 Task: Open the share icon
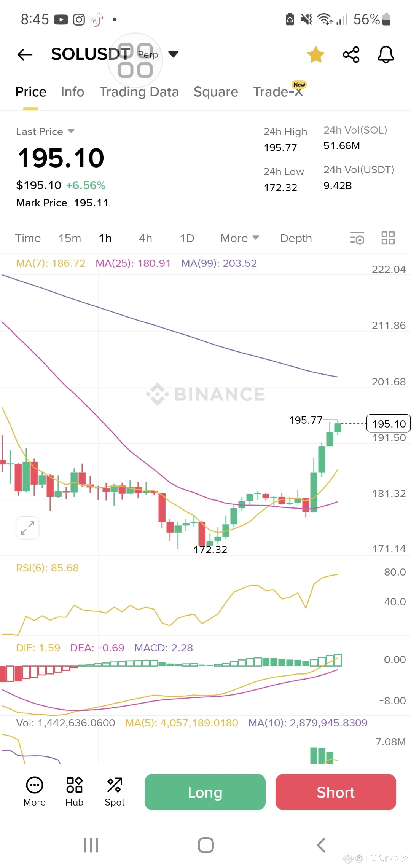point(351,54)
